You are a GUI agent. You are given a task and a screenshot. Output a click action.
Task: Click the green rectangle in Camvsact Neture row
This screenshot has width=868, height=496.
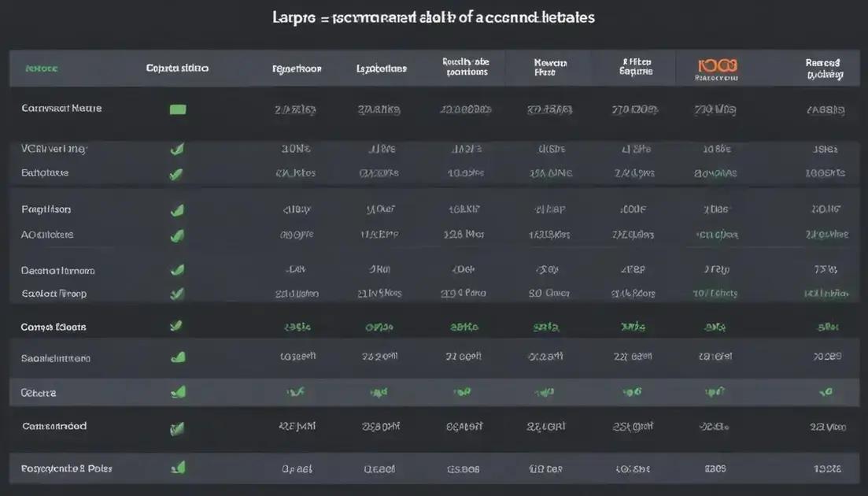[178, 109]
